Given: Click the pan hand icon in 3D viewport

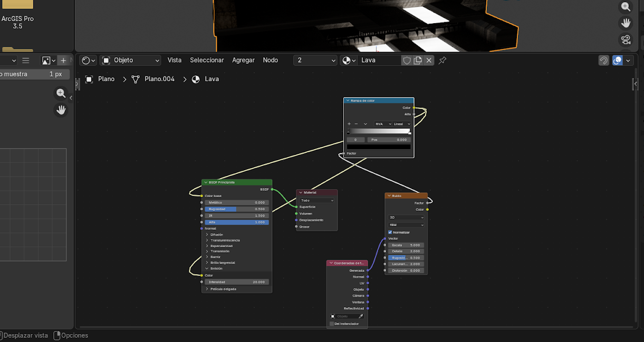Looking at the screenshot, I should tap(626, 23).
